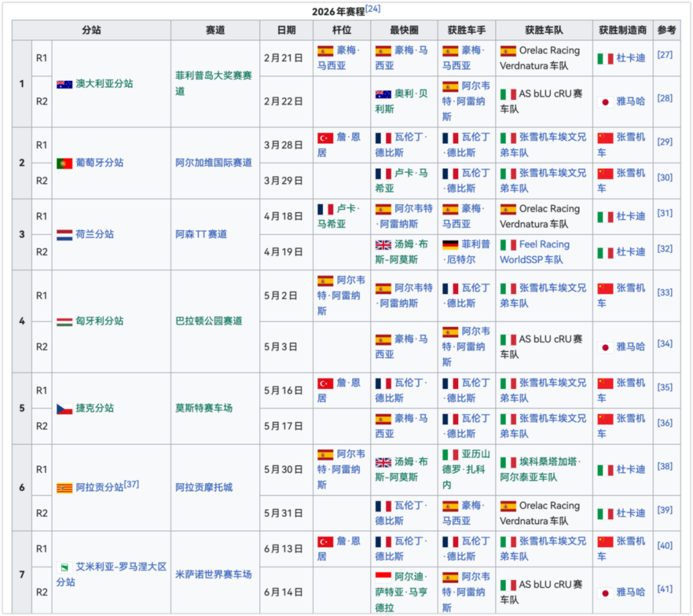Open the 阿森TT赛道 circuit link
The image size is (693, 616).
point(201,234)
